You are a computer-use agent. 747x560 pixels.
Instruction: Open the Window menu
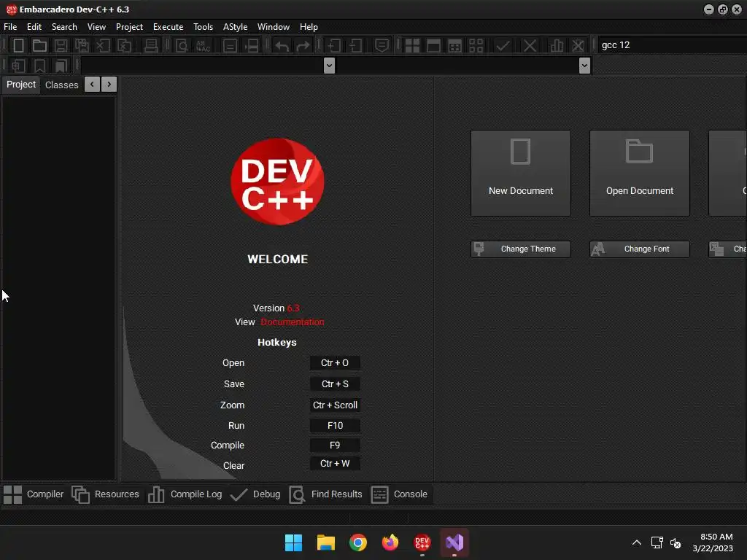click(x=274, y=27)
